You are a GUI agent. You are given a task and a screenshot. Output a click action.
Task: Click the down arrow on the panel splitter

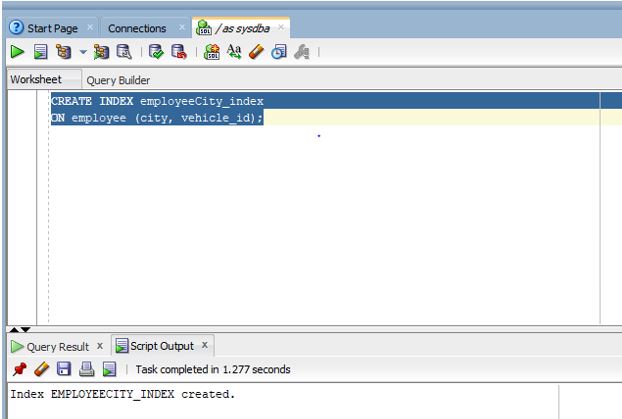pyautogui.click(x=25, y=329)
